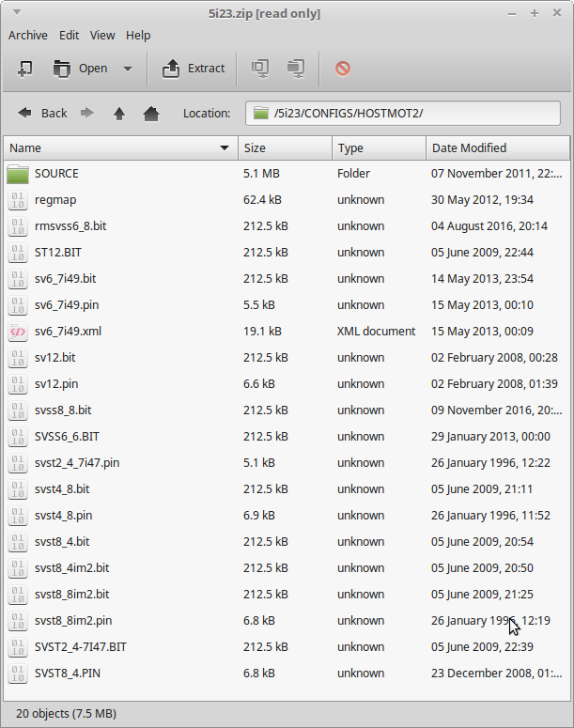Select the rmsvss6_8.bit file icon
Image resolution: width=574 pixels, height=728 pixels.
tap(18, 226)
